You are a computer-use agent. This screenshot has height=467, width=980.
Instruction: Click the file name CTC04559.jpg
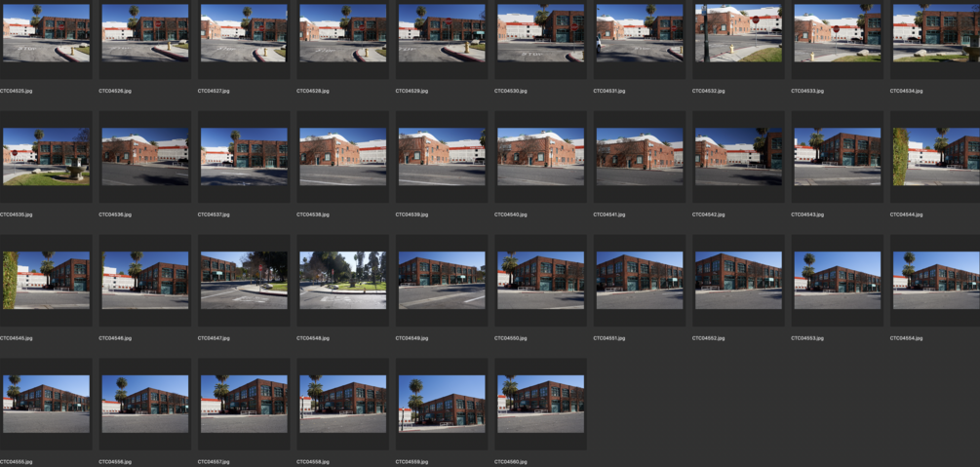412,462
